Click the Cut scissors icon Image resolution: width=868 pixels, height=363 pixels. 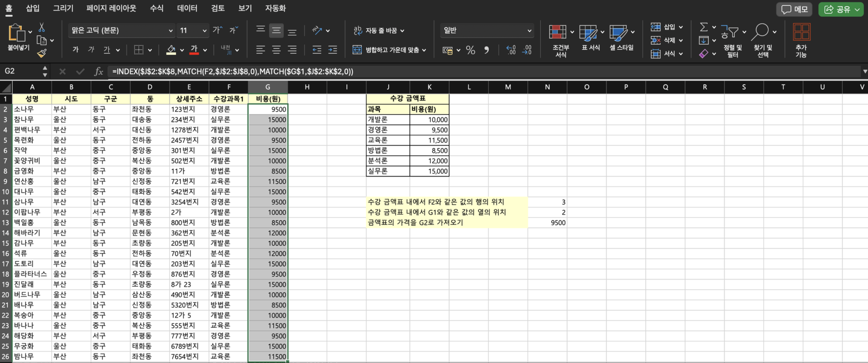pos(42,27)
